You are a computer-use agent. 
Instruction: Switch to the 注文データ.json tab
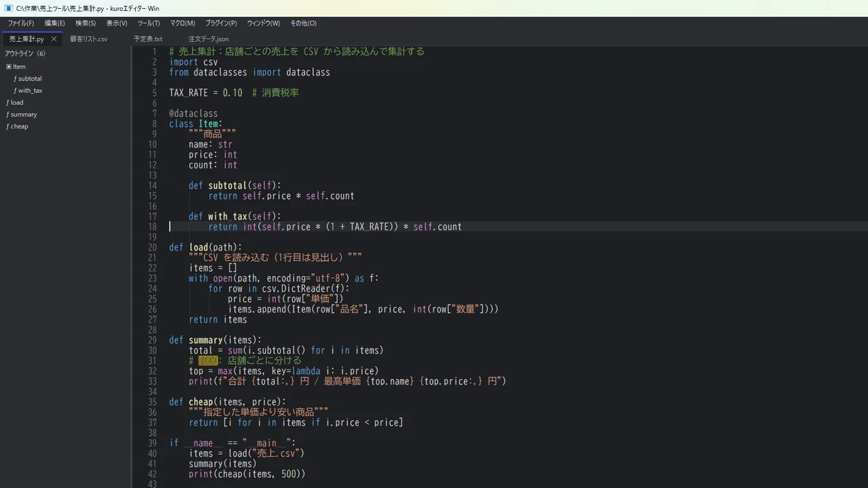[208, 39]
